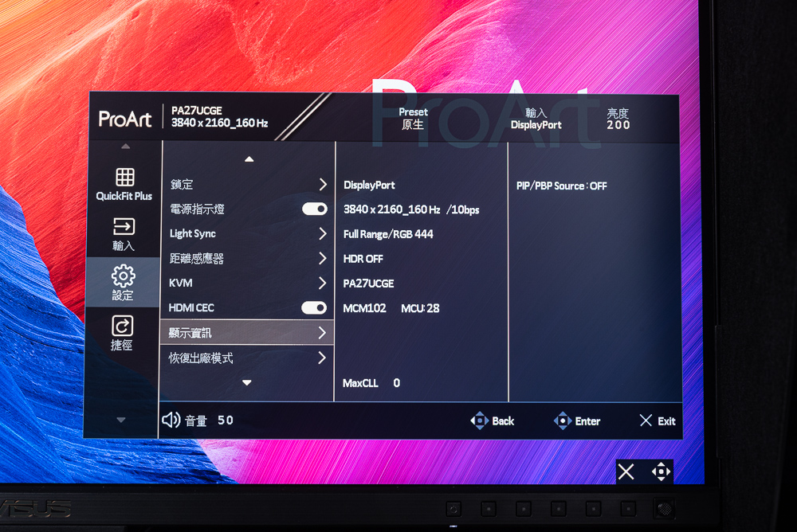Click the volume speaker icon
This screenshot has height=532, width=797.
(x=171, y=420)
